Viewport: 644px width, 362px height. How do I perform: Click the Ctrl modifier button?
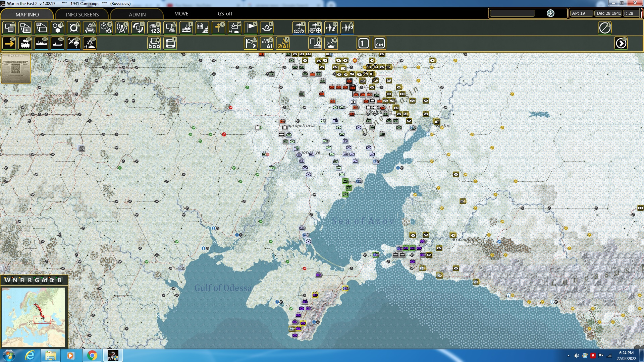(x=379, y=44)
